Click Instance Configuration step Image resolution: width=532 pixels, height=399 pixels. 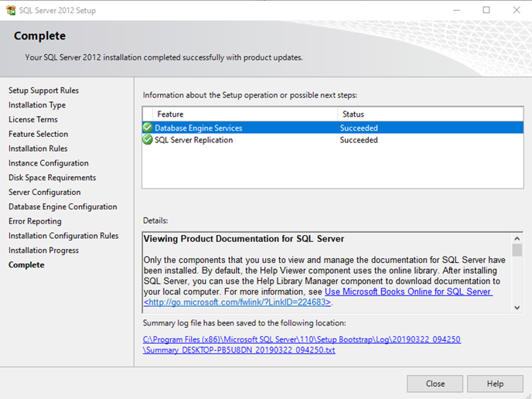coord(49,163)
